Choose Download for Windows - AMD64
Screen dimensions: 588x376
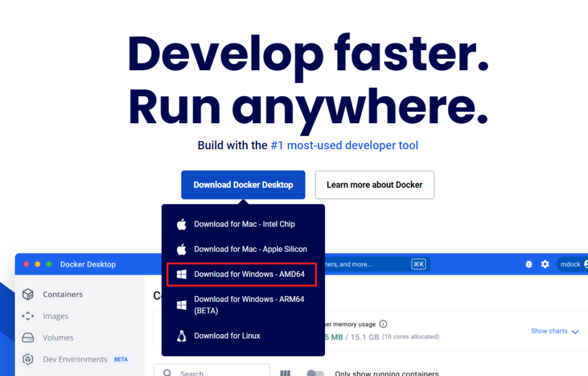coord(249,274)
